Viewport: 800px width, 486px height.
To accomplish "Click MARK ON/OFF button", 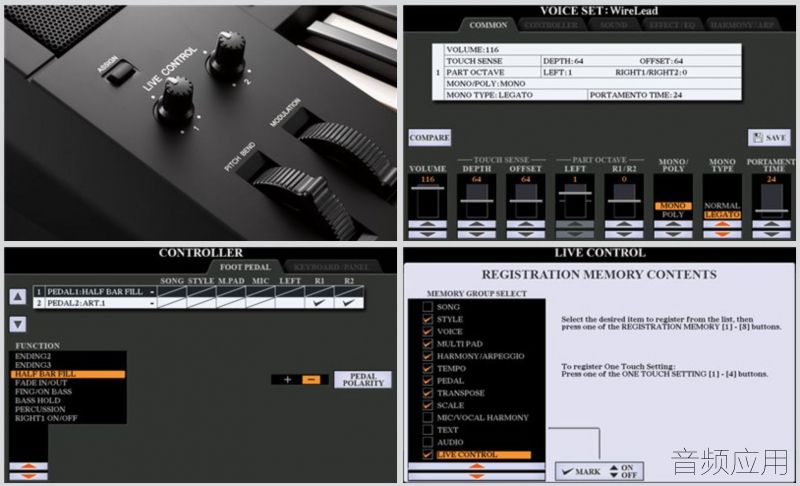I will click(x=599, y=471).
